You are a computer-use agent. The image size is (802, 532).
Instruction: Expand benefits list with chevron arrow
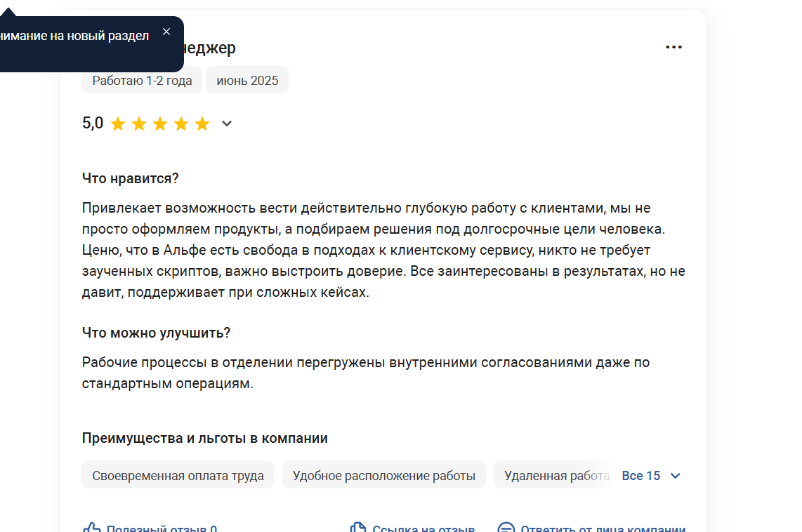pos(675,476)
